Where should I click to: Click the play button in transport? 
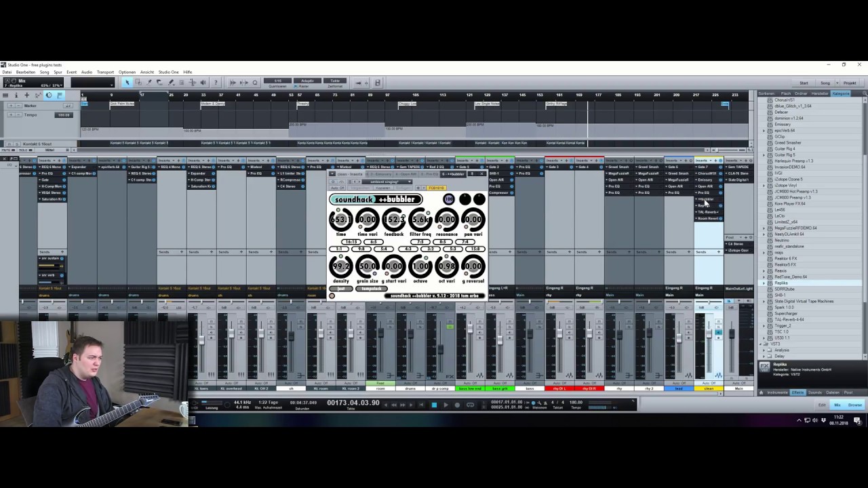point(446,405)
